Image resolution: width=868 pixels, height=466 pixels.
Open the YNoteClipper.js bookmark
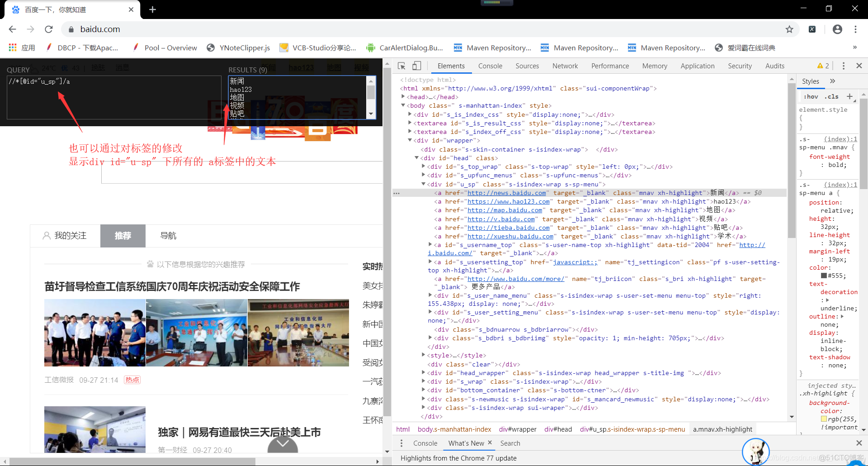[x=238, y=48]
